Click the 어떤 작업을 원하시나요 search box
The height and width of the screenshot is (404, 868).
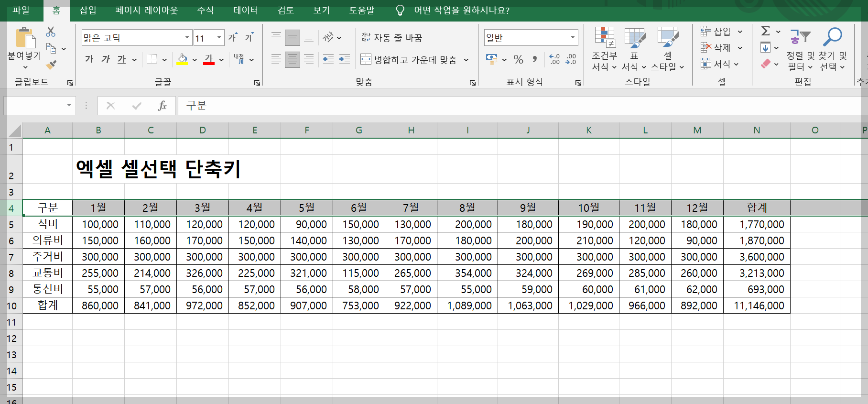click(x=461, y=11)
